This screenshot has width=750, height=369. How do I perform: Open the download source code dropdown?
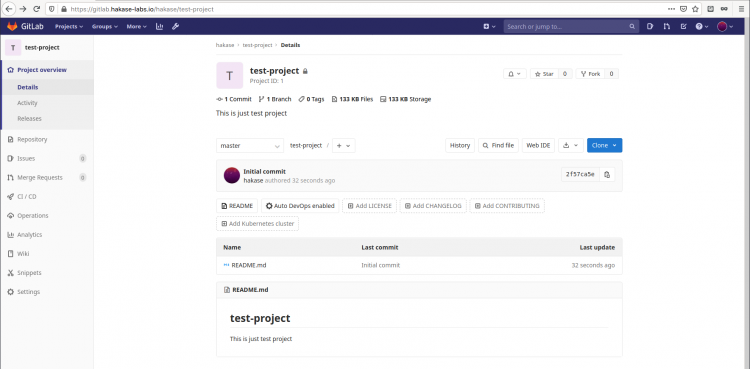point(571,145)
